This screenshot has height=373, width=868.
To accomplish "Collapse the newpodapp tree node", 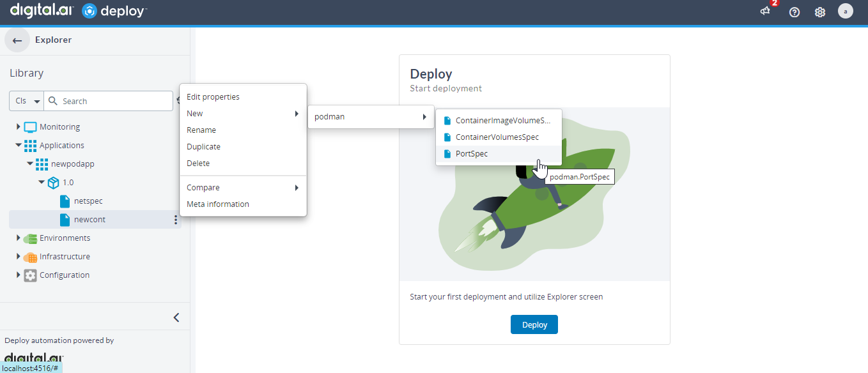I will 30,164.
